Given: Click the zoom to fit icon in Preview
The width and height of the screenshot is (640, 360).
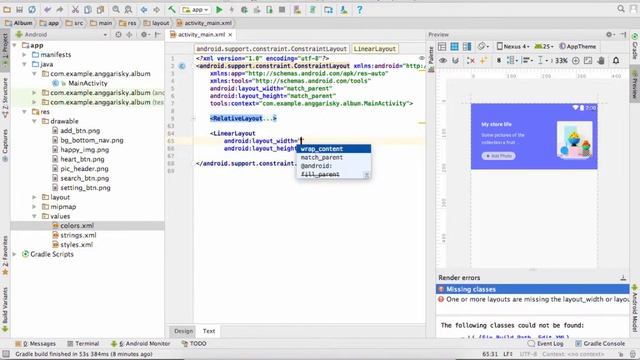Looking at the screenshot, I should click(588, 60).
